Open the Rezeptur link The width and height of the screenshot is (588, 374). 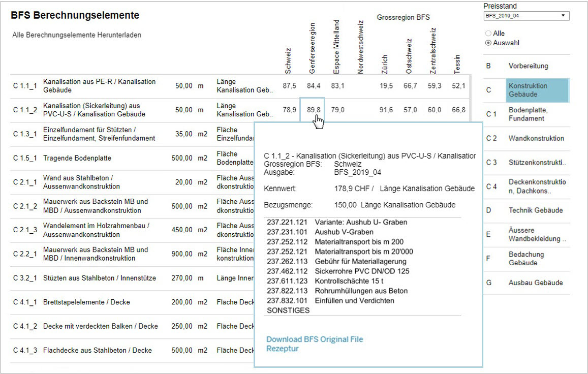click(283, 349)
